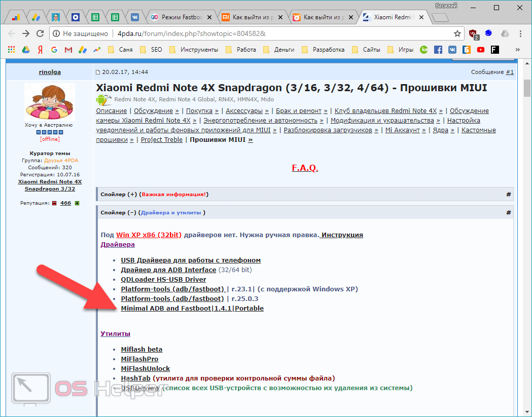Decrease reputation with the red minus
532x417 pixels.
tap(54, 203)
